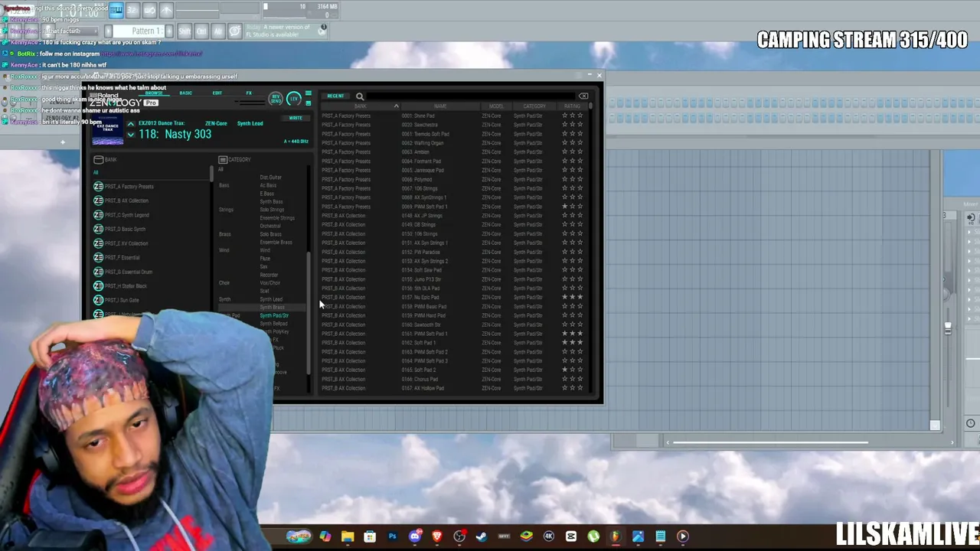Clear the tone search field
The height and width of the screenshot is (551, 980).
[583, 96]
